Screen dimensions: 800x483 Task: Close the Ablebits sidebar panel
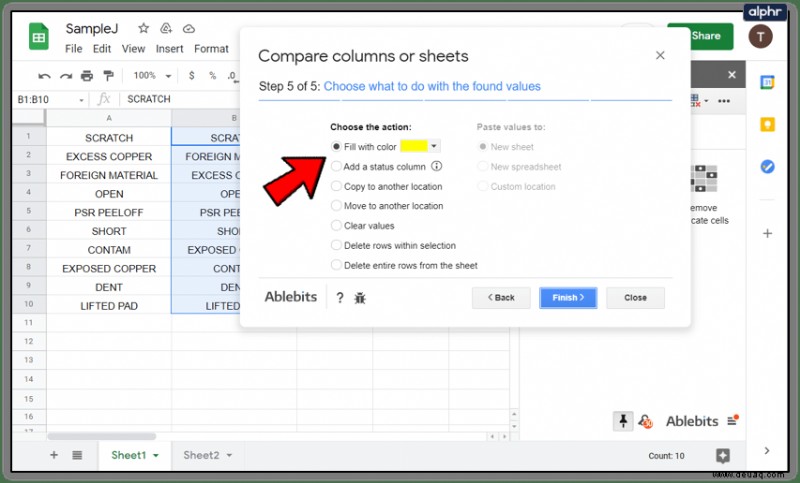coord(732,75)
